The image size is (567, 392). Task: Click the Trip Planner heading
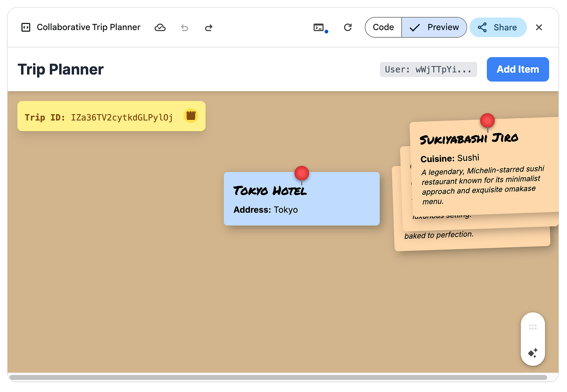[61, 70]
